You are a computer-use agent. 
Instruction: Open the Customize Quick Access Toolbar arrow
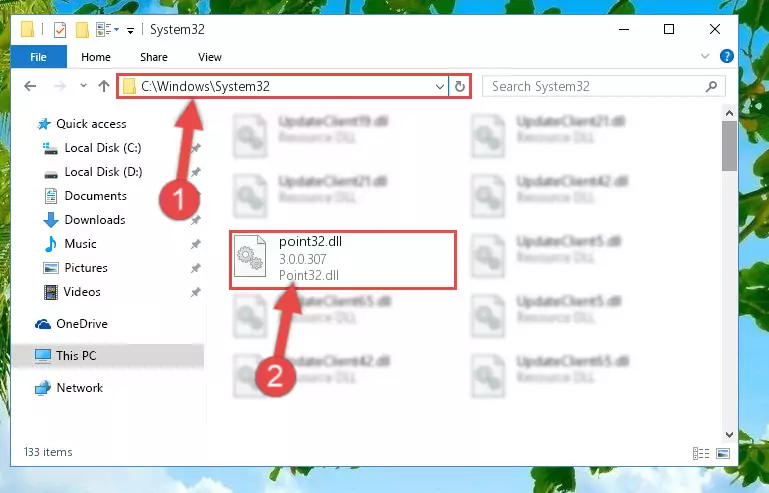pos(130,30)
